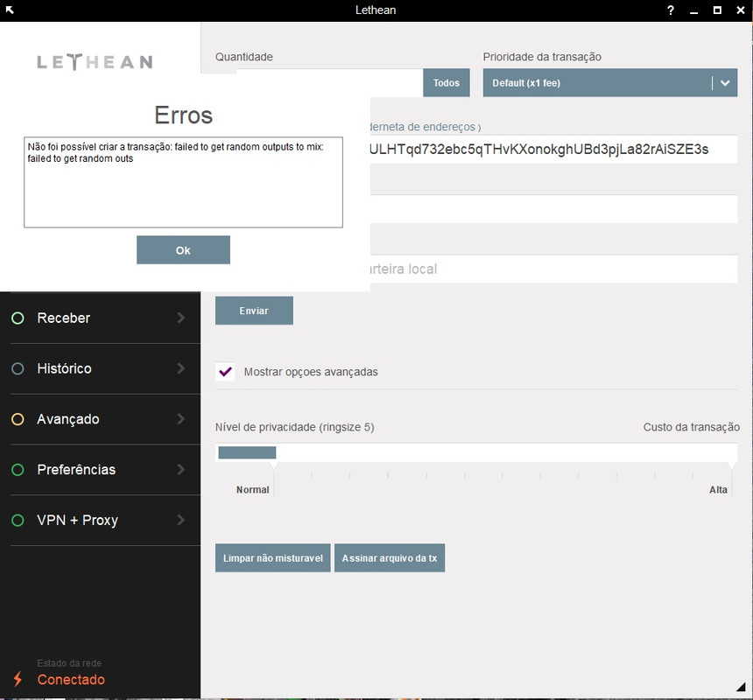
Task: Click the Todos amount button
Action: tap(447, 83)
